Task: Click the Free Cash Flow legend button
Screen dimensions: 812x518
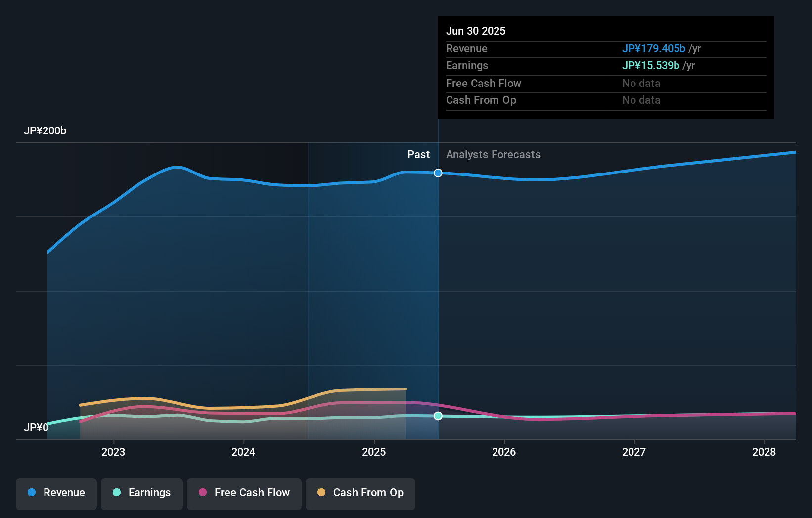Action: pyautogui.click(x=244, y=493)
